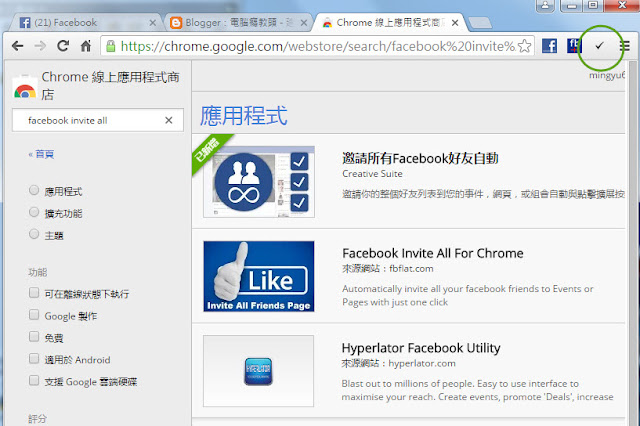Viewport: 640px width, 426px height.
Task: Click the Creative Suite publisher text
Action: (372, 174)
